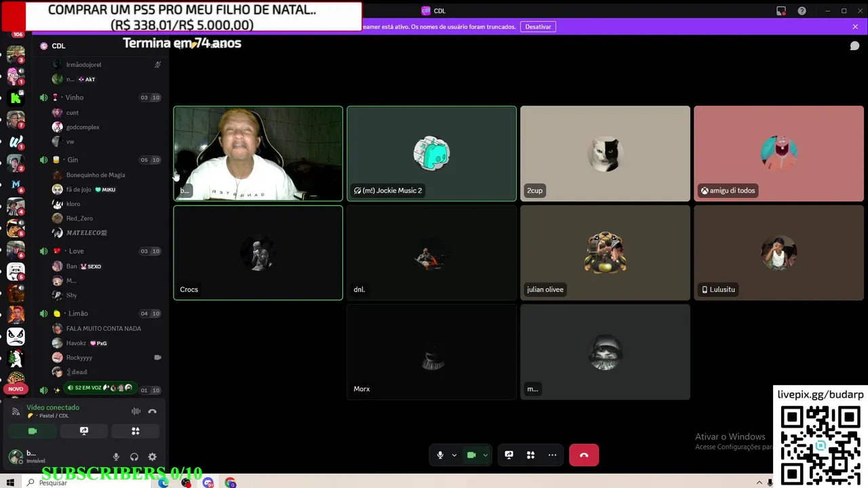The image size is (868, 488).
Task: Focus the julian olivee participant tile
Action: (x=605, y=253)
